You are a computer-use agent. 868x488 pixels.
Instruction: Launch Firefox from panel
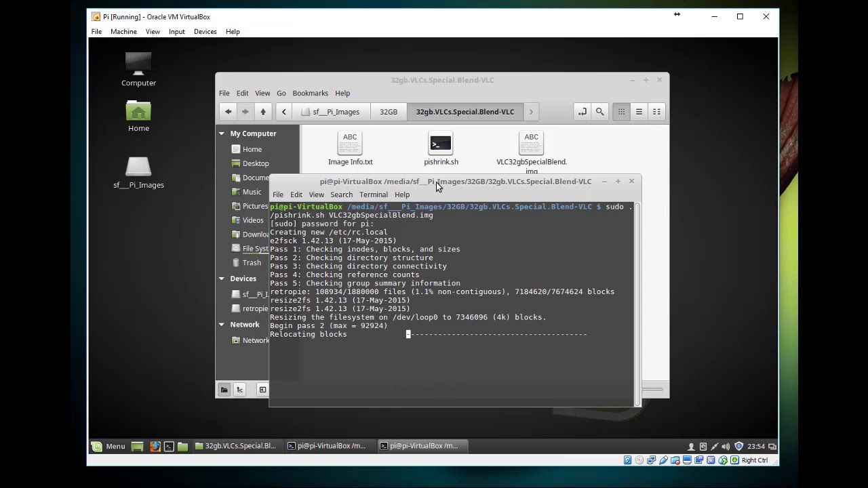(155, 446)
